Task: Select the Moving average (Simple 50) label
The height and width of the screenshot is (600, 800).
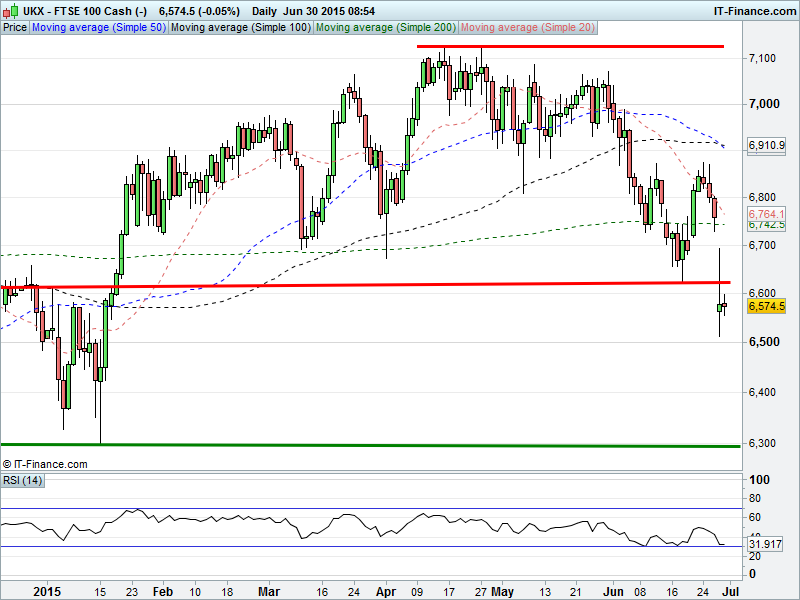Action: [98, 28]
